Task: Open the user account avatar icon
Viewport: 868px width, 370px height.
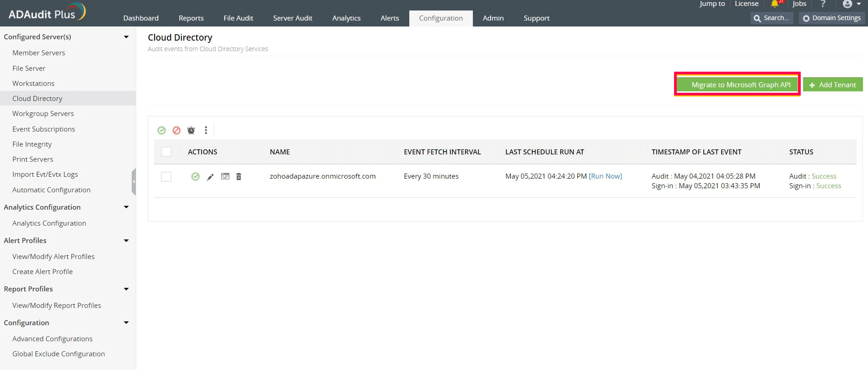Action: coord(847,4)
